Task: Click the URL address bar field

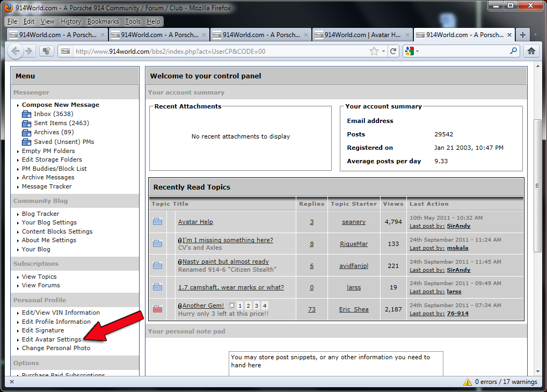Action: [220, 52]
